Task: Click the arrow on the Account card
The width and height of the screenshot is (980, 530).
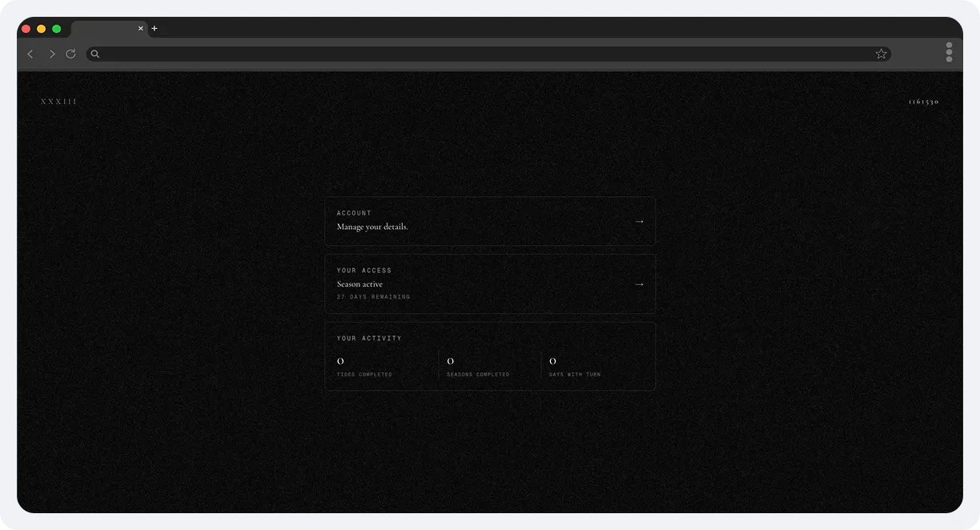Action: (x=639, y=222)
